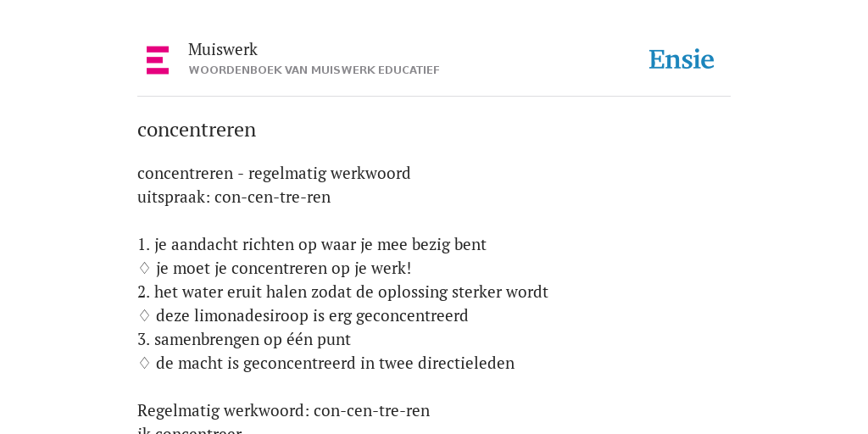Screen dimensions: 868x434
Task: Click the Woordenboek van Muiswerk Educatief subtitle
Action: pos(314,70)
